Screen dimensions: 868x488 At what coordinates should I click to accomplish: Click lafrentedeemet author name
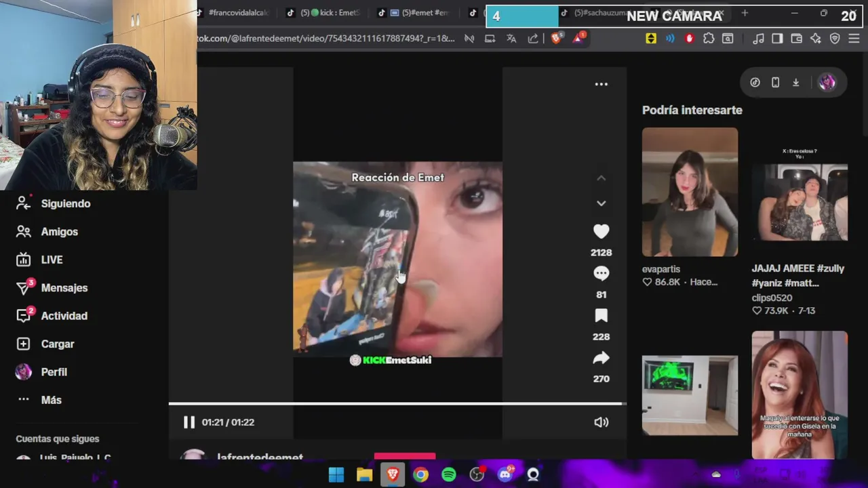coord(260,457)
